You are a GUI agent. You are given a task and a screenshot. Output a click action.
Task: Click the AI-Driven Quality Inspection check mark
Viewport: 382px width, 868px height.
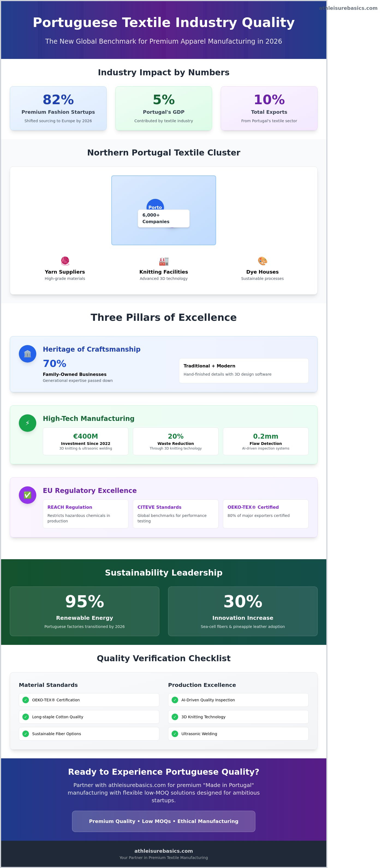pyautogui.click(x=175, y=700)
